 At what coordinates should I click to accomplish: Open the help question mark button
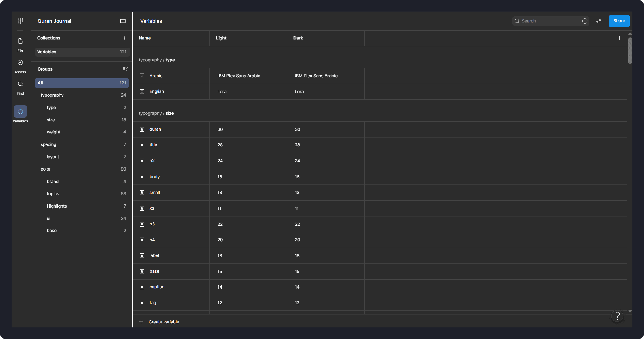pyautogui.click(x=617, y=316)
